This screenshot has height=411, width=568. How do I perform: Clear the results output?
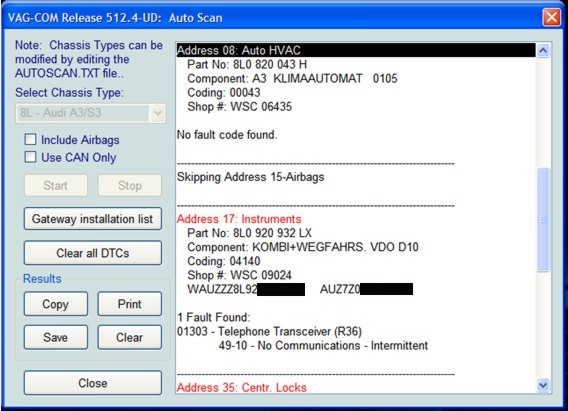point(130,337)
